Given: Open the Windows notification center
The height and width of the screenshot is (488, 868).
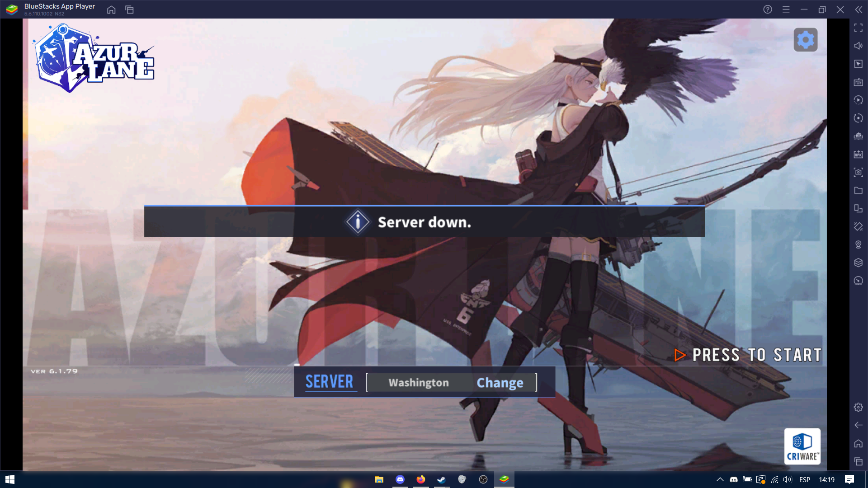Looking at the screenshot, I should tap(849, 479).
